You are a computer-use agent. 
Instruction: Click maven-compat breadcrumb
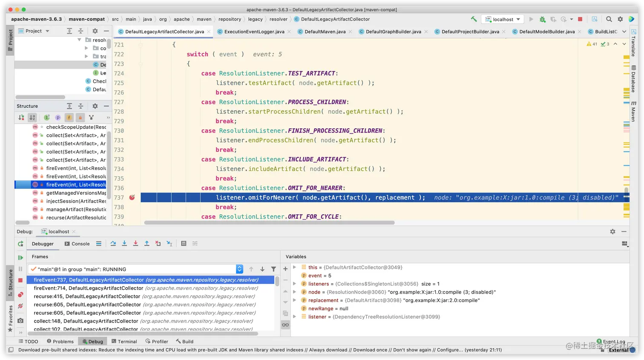87,19
